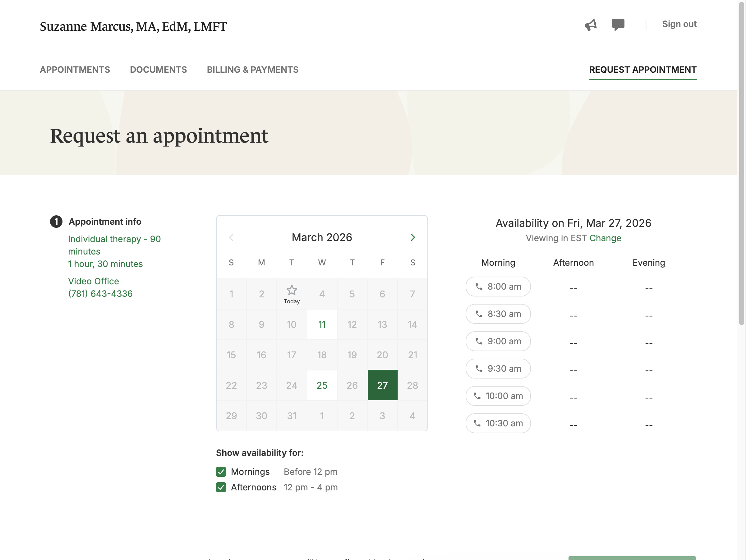
Task: Open the messages speech bubble icon
Action: coord(618,24)
